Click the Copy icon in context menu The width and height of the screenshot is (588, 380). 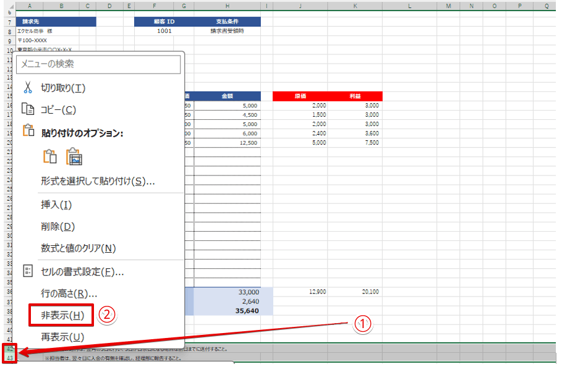tap(27, 109)
